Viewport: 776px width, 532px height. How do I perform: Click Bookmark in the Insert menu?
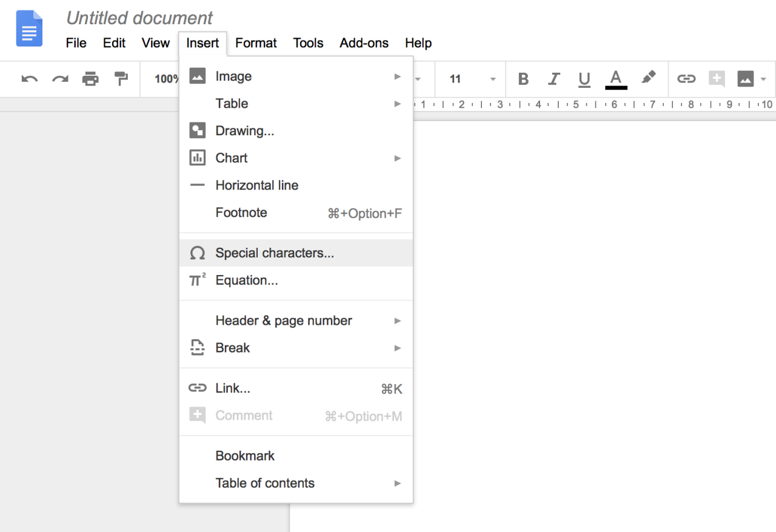[245, 456]
